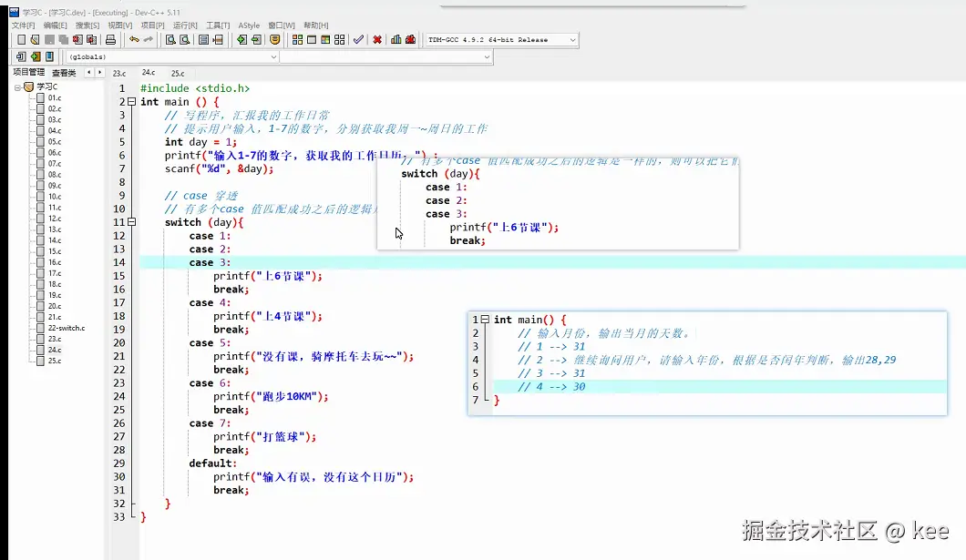The width and height of the screenshot is (966, 560).
Task: Collapse the switch block fold at line 11
Action: tap(131, 222)
